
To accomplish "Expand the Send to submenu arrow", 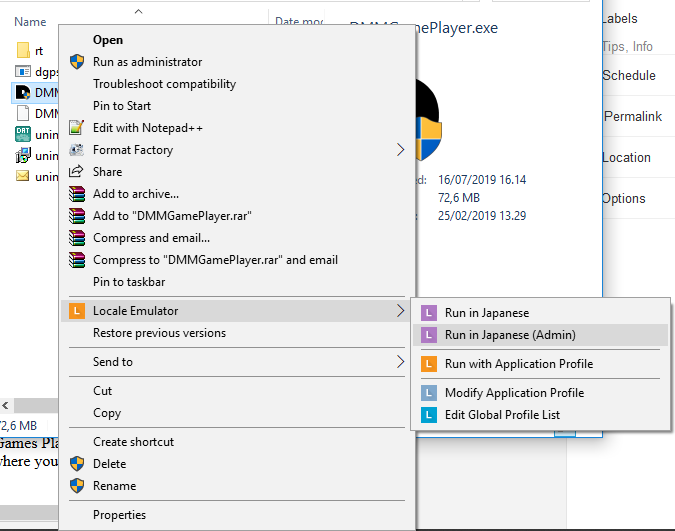I will pyautogui.click(x=401, y=362).
